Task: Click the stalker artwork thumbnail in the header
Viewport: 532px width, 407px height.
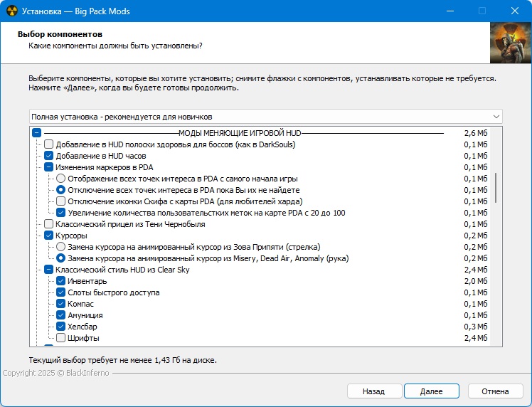Action: tap(510, 43)
